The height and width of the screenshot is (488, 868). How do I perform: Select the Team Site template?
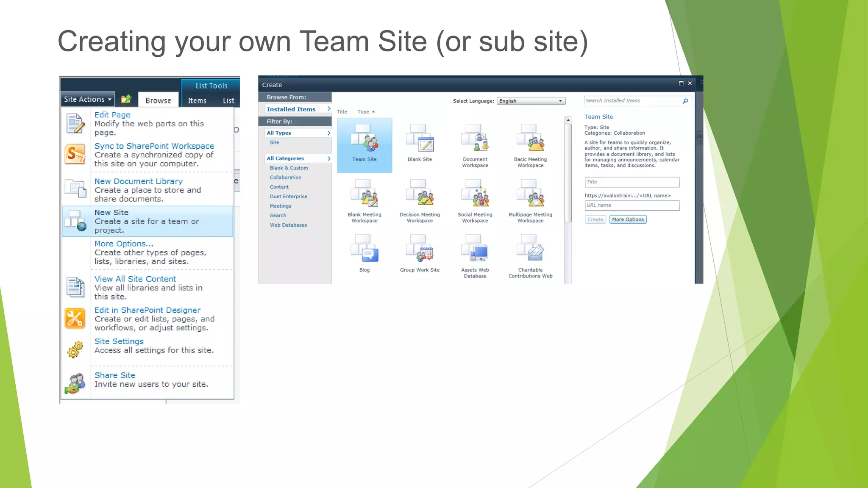364,145
